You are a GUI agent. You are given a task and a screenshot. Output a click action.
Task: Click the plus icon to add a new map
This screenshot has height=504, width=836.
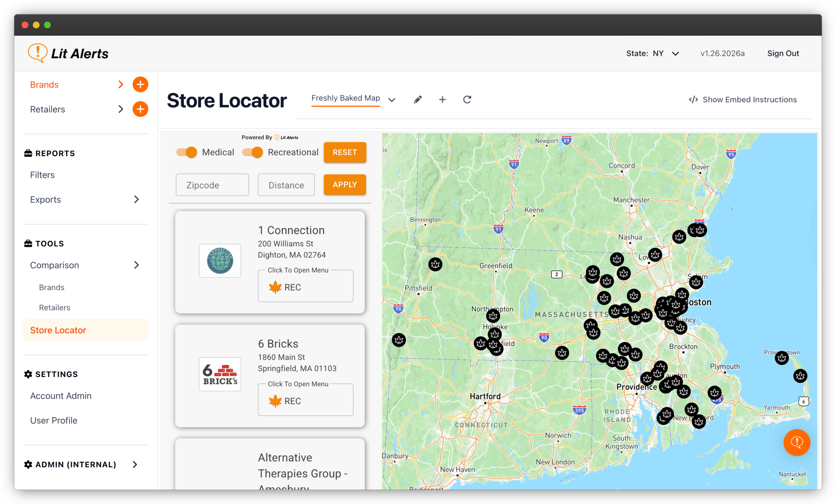point(442,99)
